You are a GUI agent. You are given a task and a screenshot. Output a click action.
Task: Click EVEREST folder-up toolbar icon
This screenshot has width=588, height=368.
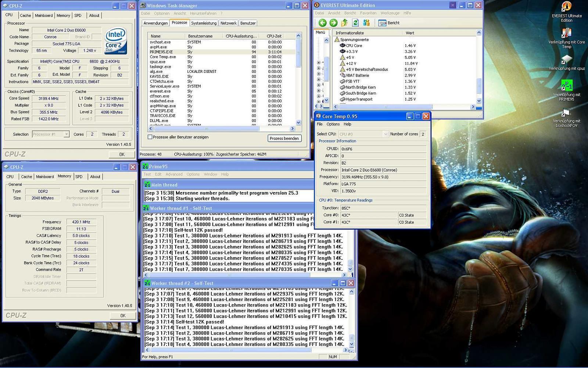[344, 23]
